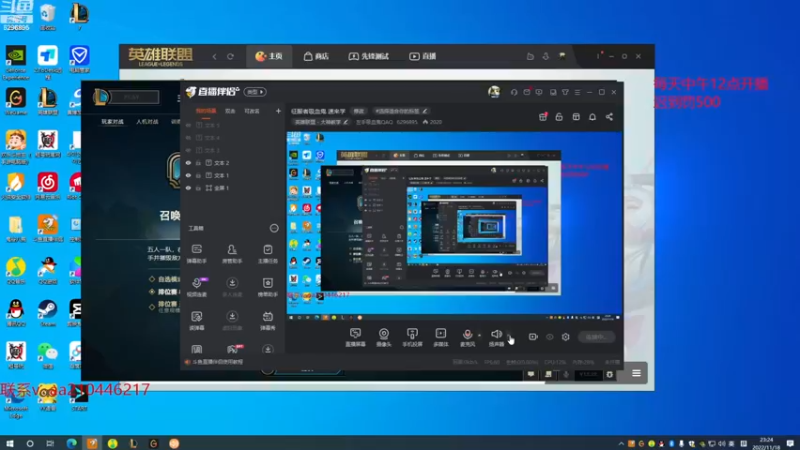Open the 房管助手 tool in the toolbox
The image size is (800, 450).
pyautogui.click(x=232, y=254)
